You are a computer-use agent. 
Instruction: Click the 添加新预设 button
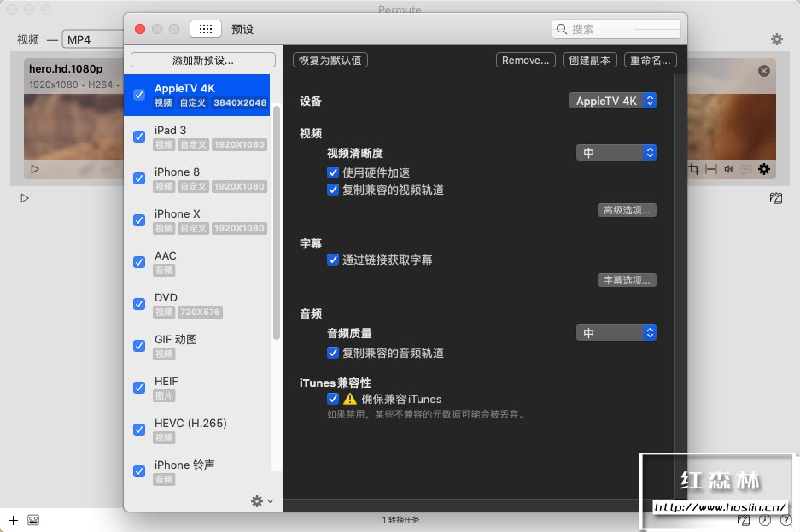point(205,60)
